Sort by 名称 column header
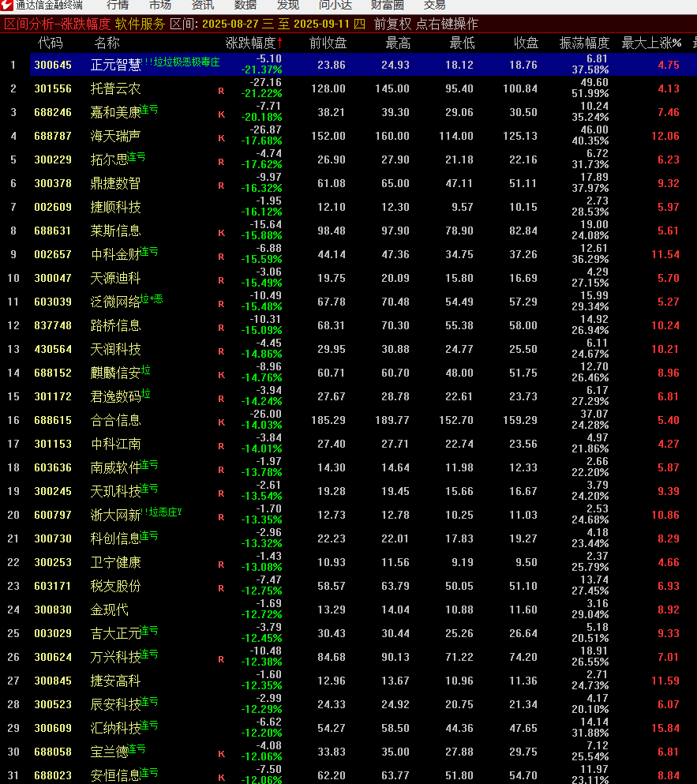The width and height of the screenshot is (697, 784). click(107, 43)
